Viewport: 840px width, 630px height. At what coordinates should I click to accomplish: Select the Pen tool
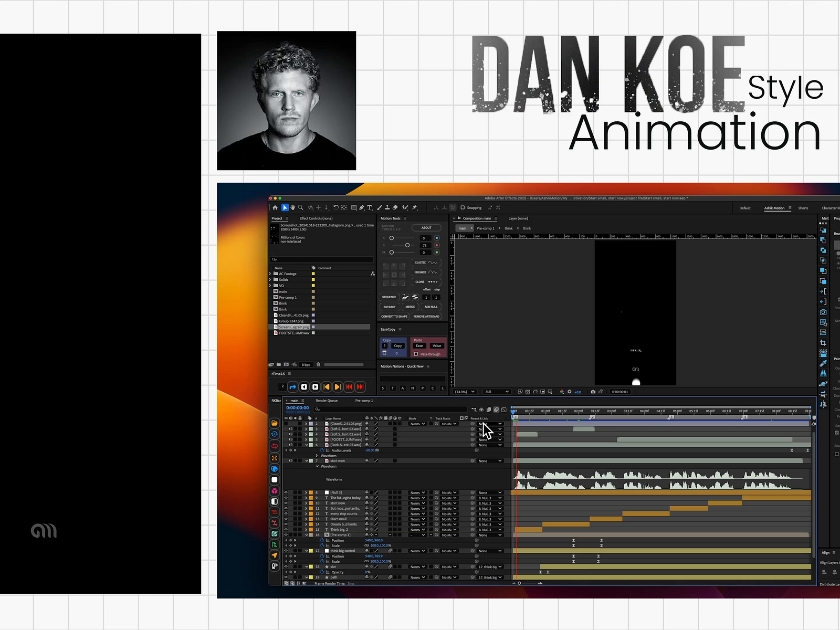tap(362, 208)
